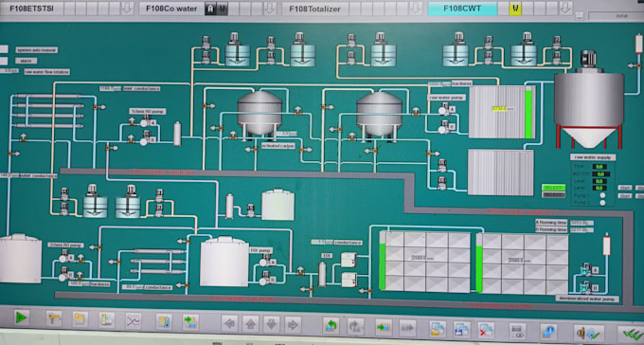Click the green arrow picture tree icon
Image resolution: width=644 pixels, height=345 pixels.
tap(190, 322)
